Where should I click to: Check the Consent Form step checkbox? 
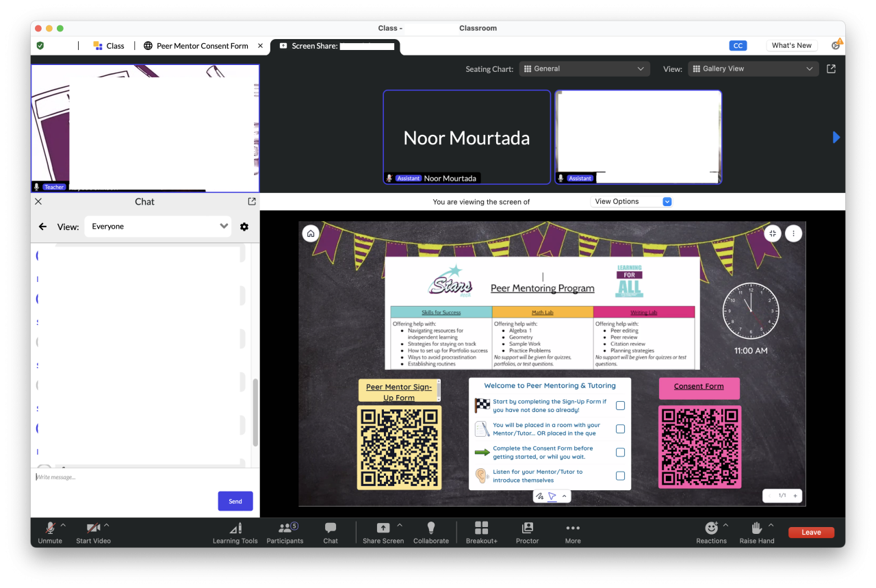[620, 452]
